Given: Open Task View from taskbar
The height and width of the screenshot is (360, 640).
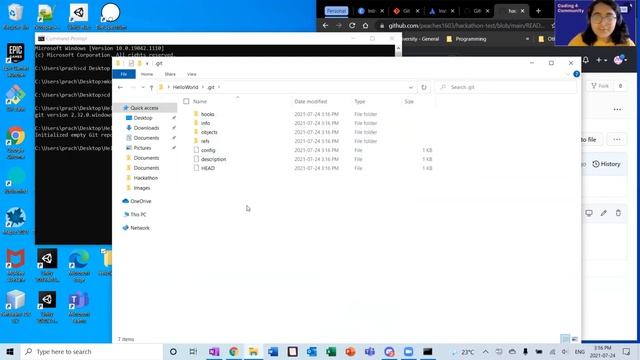Looking at the screenshot, I should (x=193, y=351).
